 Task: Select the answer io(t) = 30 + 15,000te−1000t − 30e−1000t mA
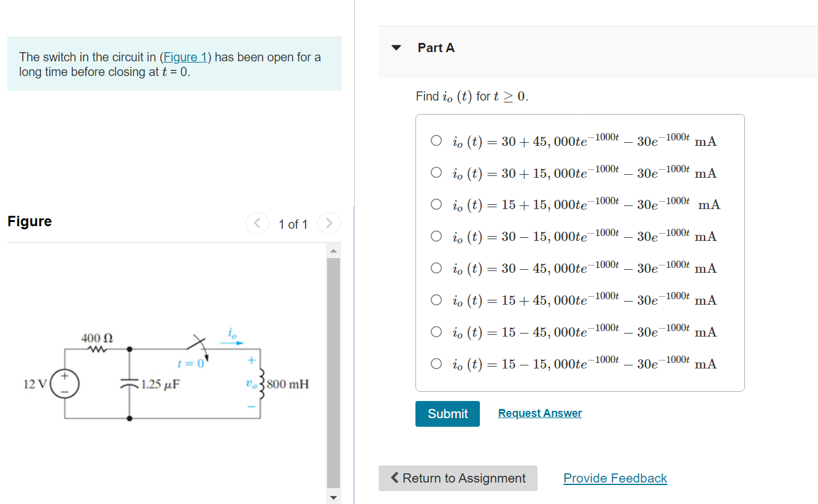(436, 172)
